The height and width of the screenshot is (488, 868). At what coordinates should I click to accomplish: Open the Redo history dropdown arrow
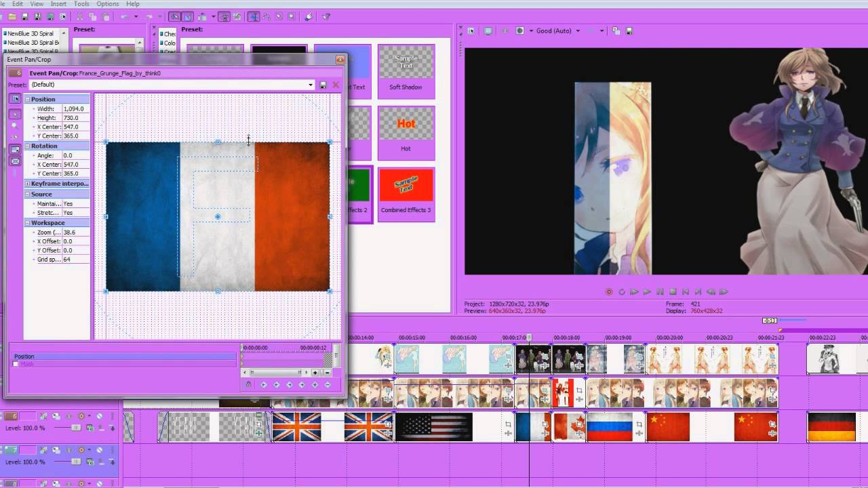[160, 16]
